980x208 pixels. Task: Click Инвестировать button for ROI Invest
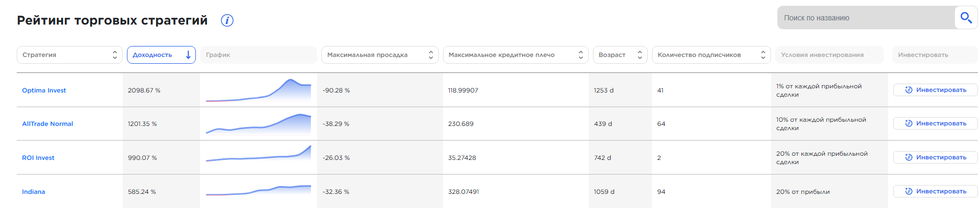pyautogui.click(x=935, y=157)
